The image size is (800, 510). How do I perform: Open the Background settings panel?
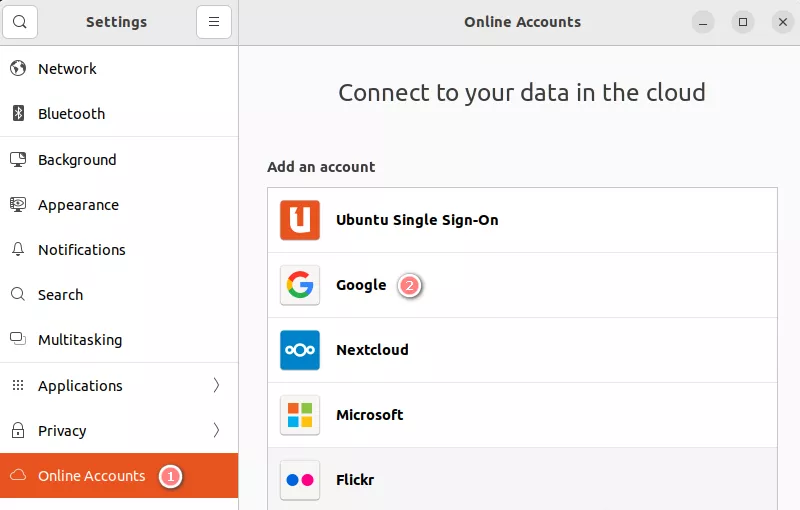[119, 160]
